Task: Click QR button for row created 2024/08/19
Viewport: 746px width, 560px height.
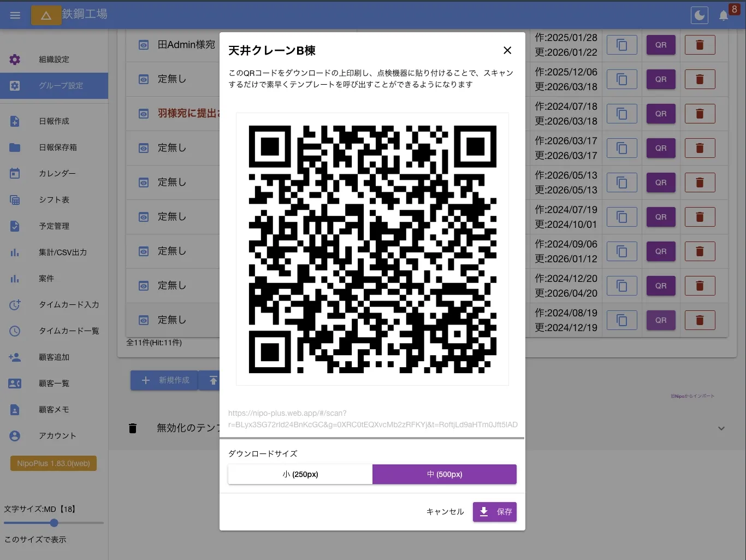Action: tap(661, 320)
